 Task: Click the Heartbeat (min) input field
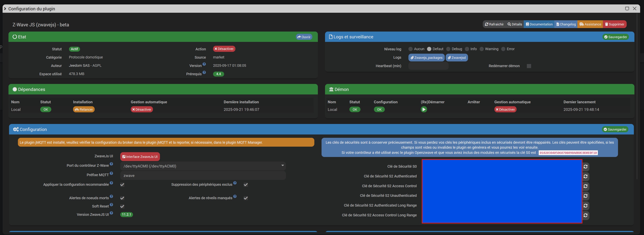pyautogui.click(x=428, y=66)
